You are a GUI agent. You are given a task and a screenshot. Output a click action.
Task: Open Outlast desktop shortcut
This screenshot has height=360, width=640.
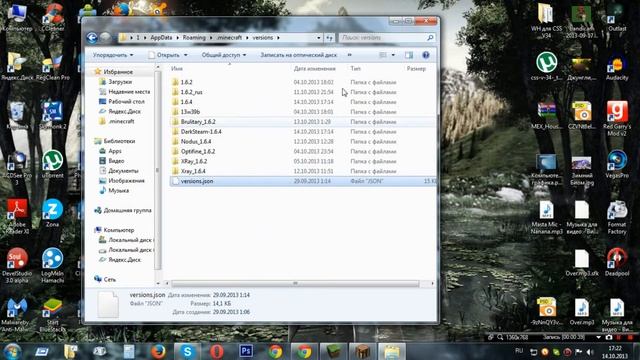click(617, 17)
